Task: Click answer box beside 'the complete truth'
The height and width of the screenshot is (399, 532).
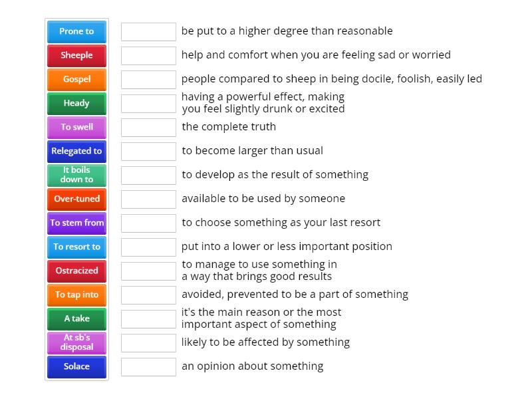Action: 148,127
